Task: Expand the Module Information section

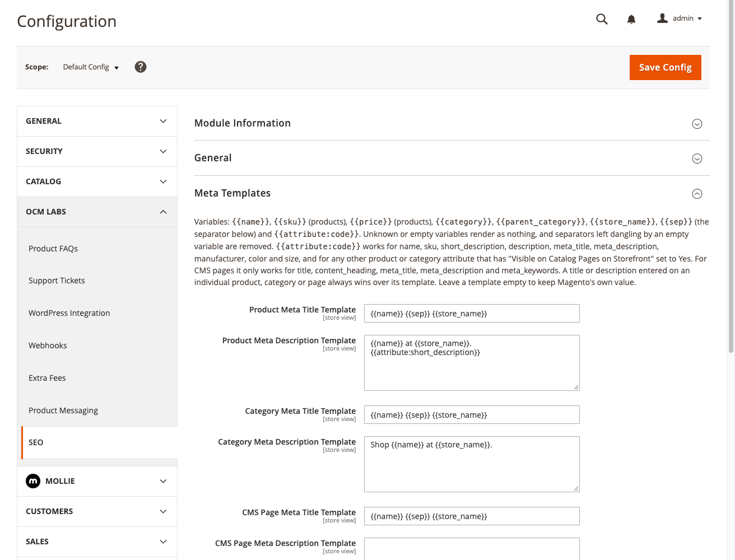Action: [452, 123]
